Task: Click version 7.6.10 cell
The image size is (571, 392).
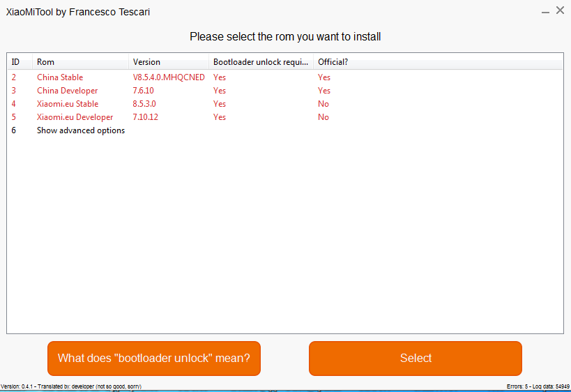Action: [143, 91]
